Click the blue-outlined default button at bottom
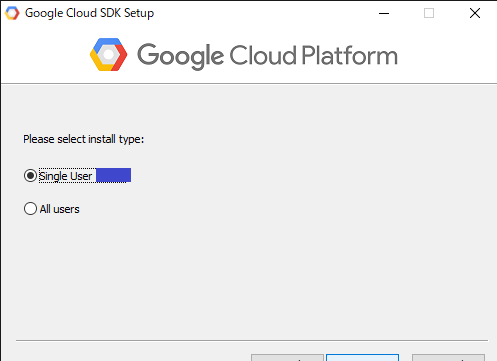 pyautogui.click(x=363, y=358)
